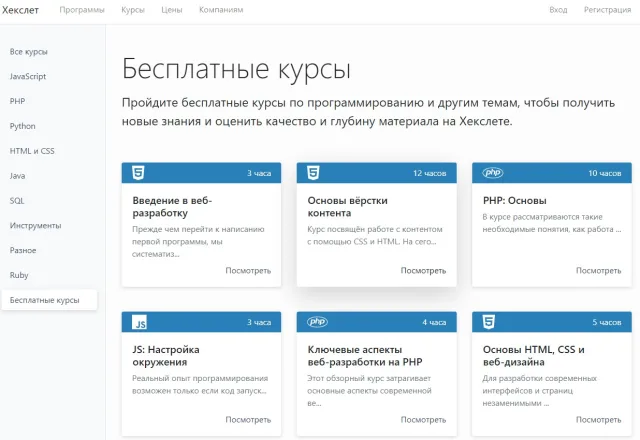The height and width of the screenshot is (440, 640).
Task: Select HTML и CSS category
Action: click(32, 151)
